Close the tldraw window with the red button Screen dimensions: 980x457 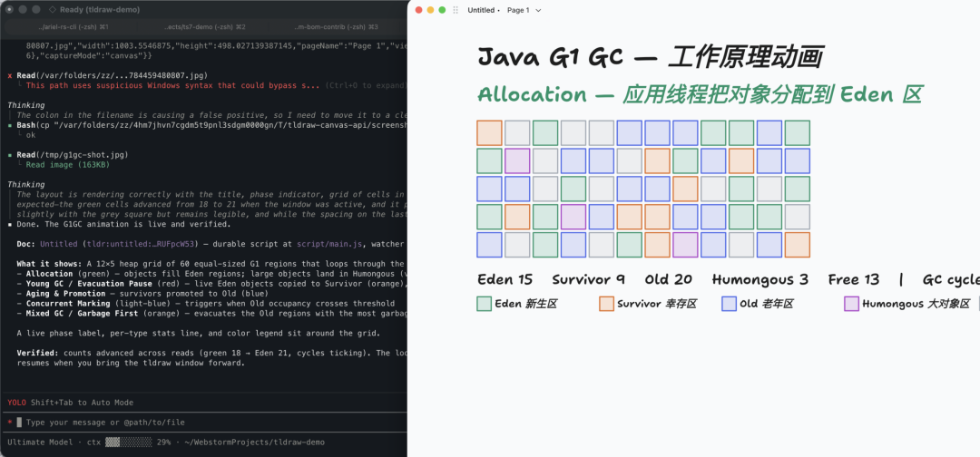point(418,10)
